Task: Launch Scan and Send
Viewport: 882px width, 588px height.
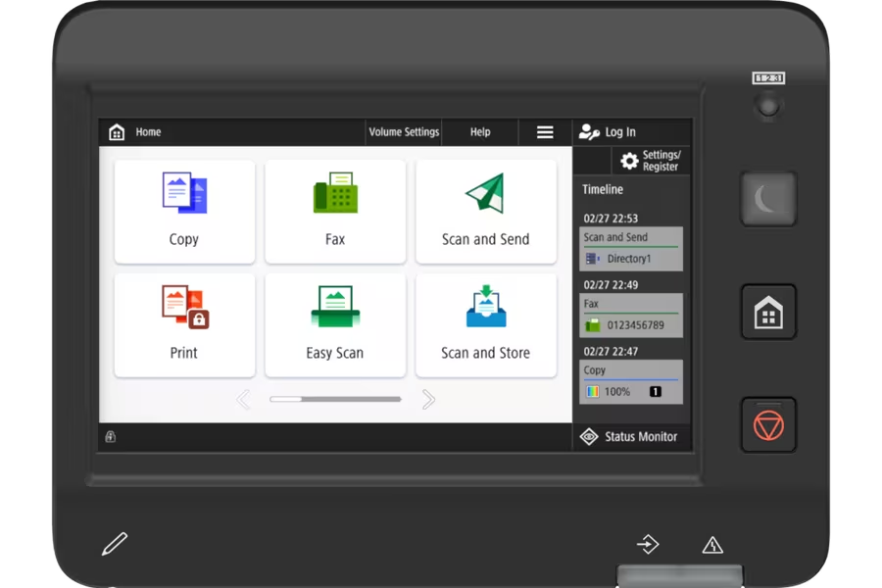Action: click(x=486, y=211)
